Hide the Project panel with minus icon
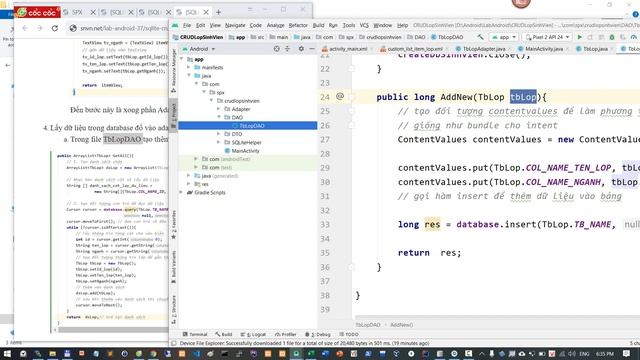Screen dimensions: 640x360 click(312, 49)
